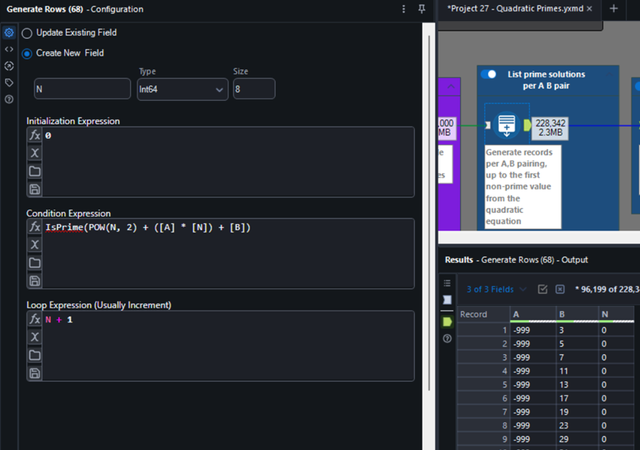Select B value 29 in record 9
Viewport: 640px width, 450px height.
tap(577, 439)
